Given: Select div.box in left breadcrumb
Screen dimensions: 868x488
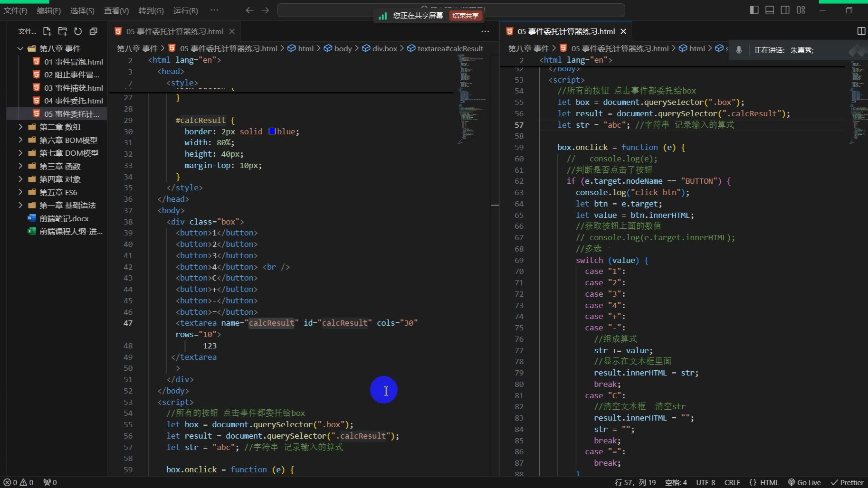Looking at the screenshot, I should (379, 48).
